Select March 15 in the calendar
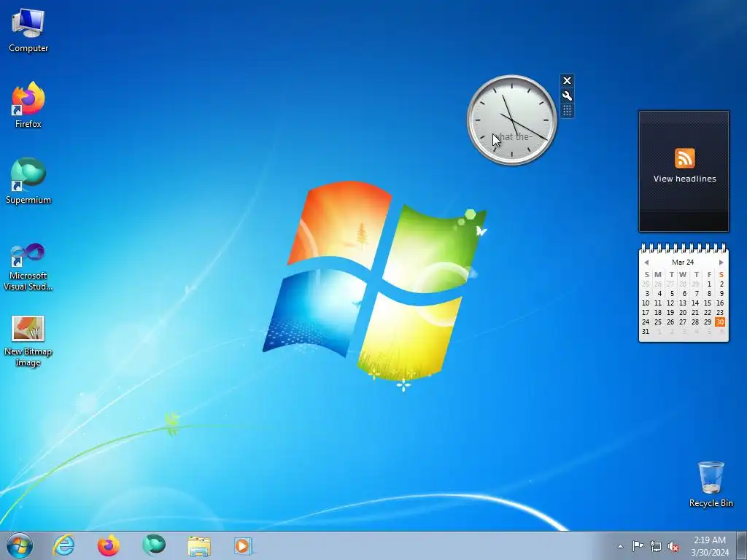747x560 pixels. tap(708, 303)
